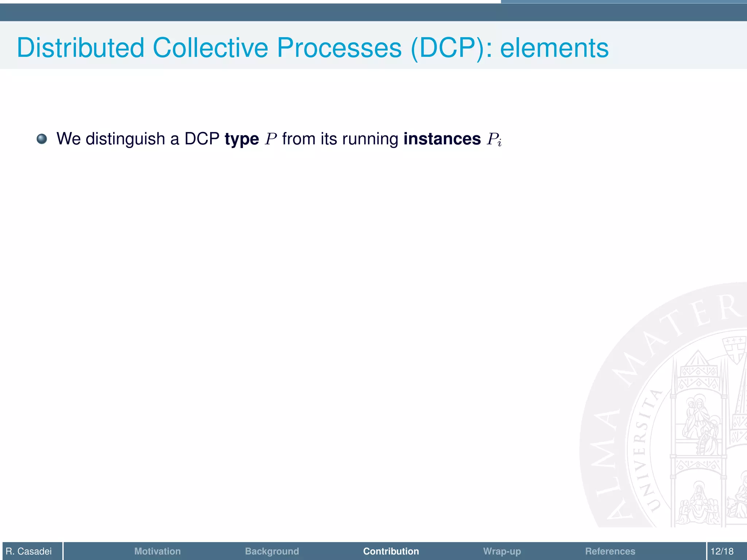Click the bold word 'type'
Viewport: 747px width, 560px height.
(241, 139)
